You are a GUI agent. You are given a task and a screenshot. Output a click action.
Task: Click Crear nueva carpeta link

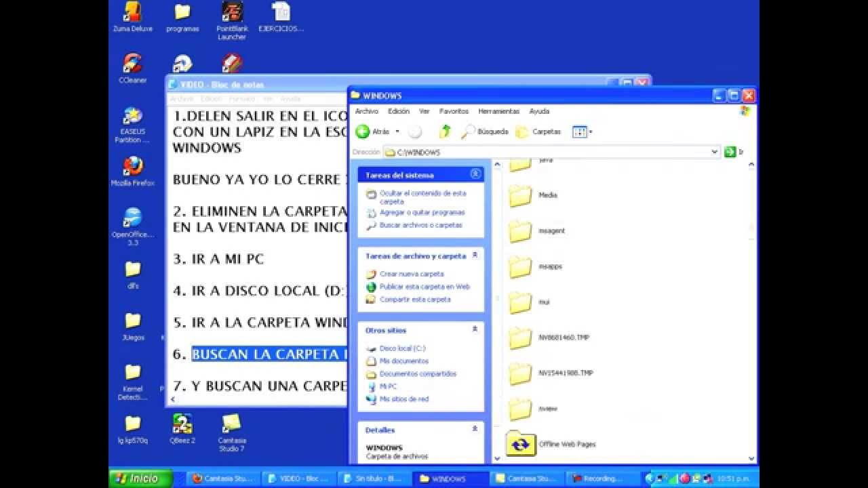point(412,274)
